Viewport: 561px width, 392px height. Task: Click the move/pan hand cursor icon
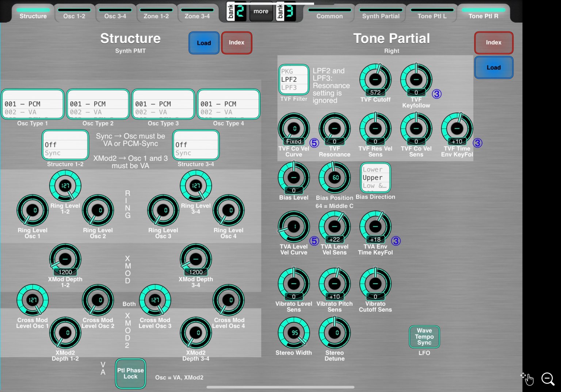click(527, 379)
